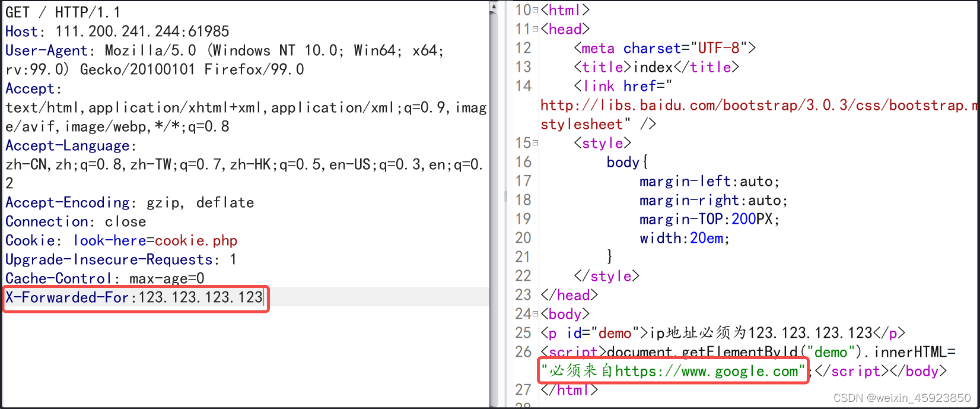Screen dimensions: 980x409
Task: Click the Host header line
Action: [117, 31]
